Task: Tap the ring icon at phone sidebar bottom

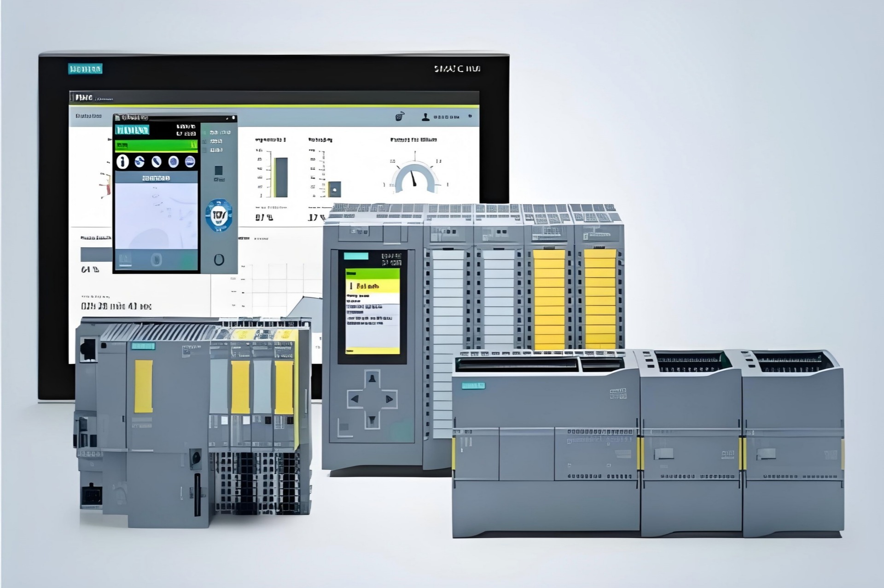Action: click(219, 259)
